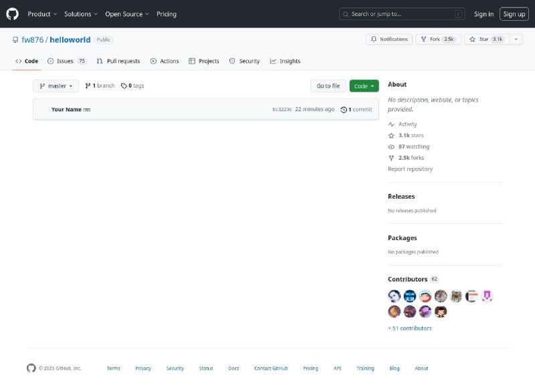Open the Issues tab

point(67,61)
